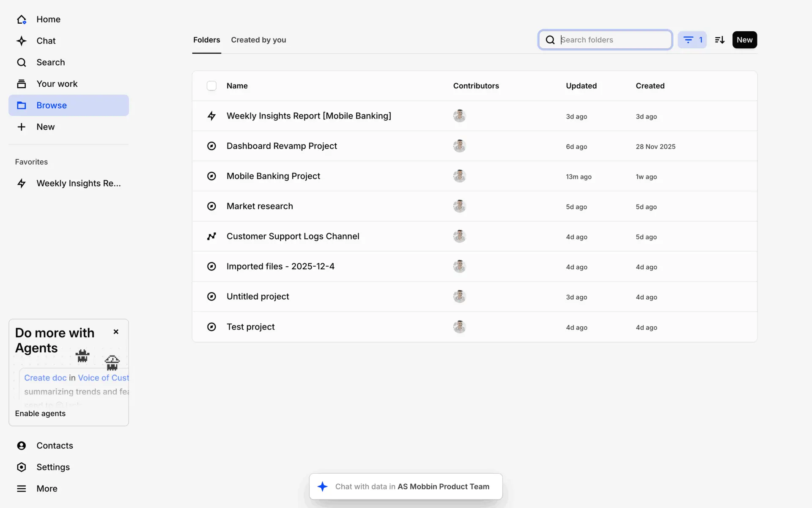Switch to Created by you tab
Viewport: 812px width, 508px height.
pos(258,40)
